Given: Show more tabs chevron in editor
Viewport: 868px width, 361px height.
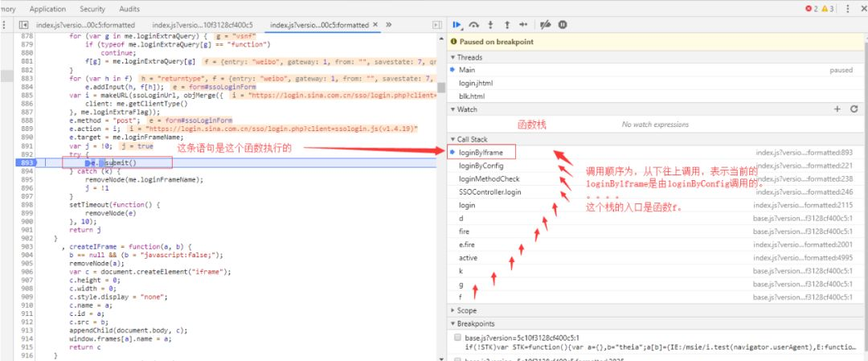Looking at the screenshot, I should pos(389,25).
